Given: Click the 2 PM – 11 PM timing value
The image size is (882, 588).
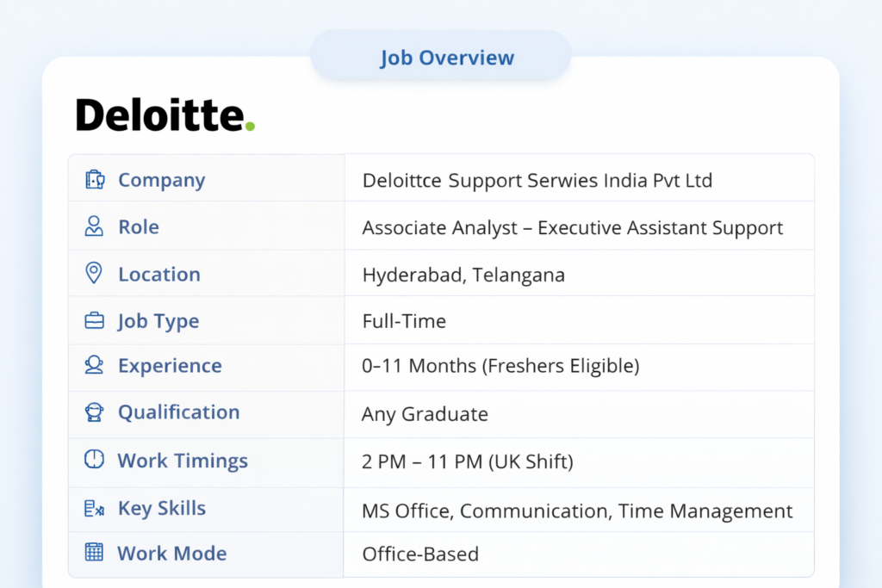Looking at the screenshot, I should click(467, 461).
